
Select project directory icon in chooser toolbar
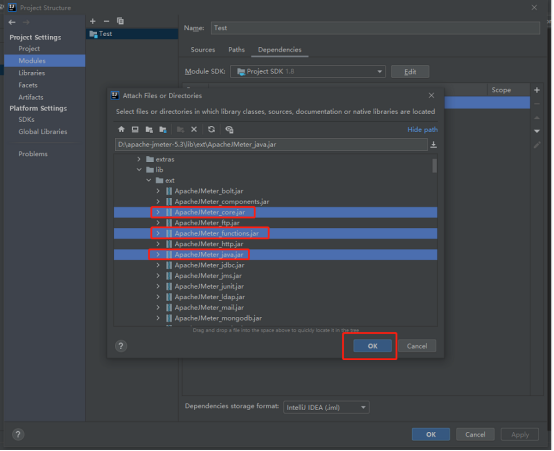[149, 129]
